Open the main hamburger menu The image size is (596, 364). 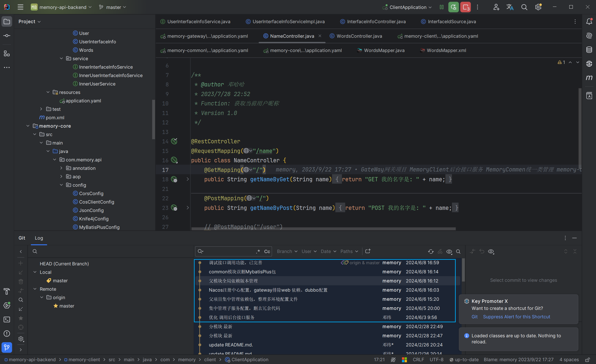click(x=21, y=7)
